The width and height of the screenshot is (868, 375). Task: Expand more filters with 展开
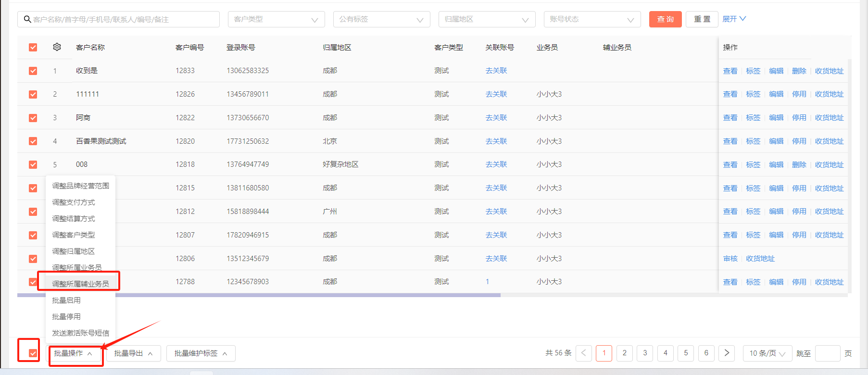(734, 19)
